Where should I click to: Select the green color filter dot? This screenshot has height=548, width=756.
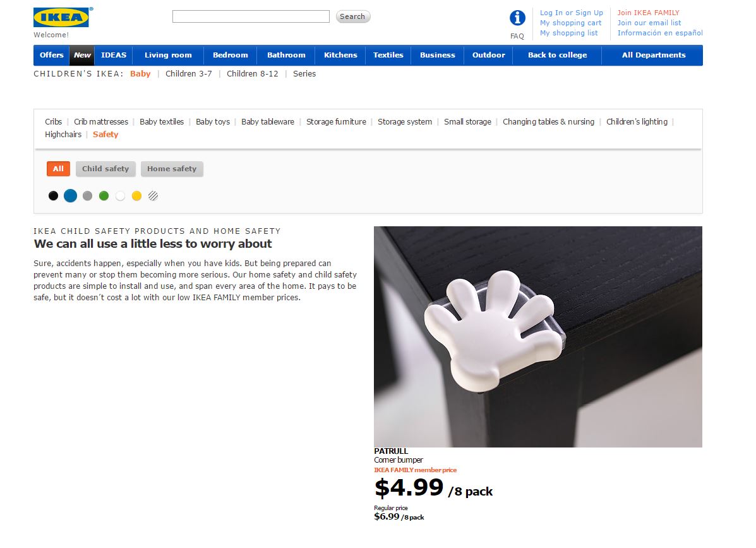pos(104,196)
